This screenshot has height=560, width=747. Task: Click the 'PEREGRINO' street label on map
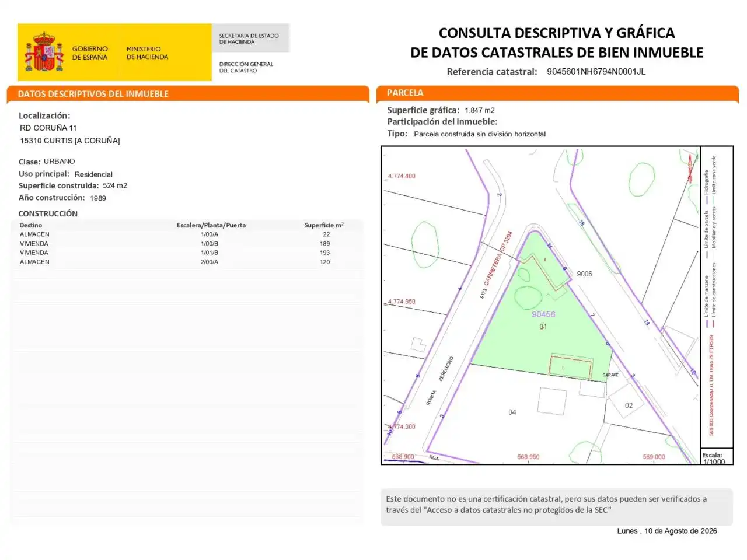(446, 369)
